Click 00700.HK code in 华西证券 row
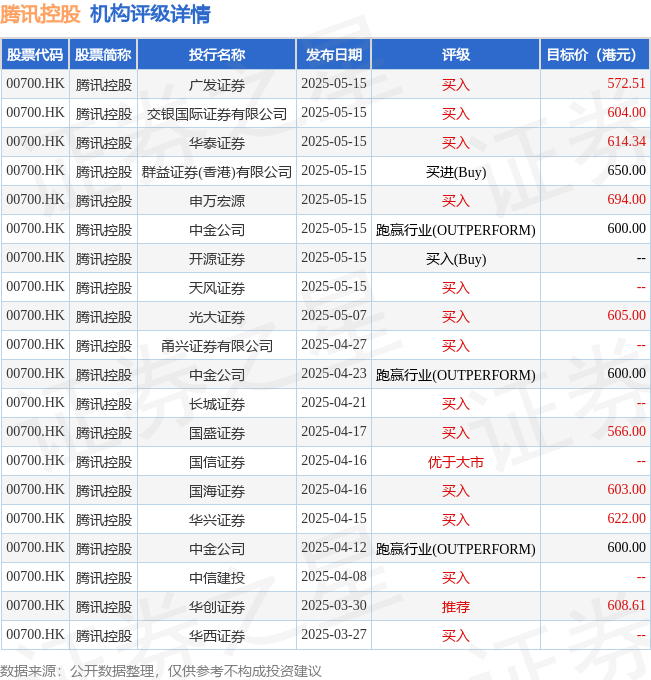The image size is (651, 680). (x=35, y=634)
